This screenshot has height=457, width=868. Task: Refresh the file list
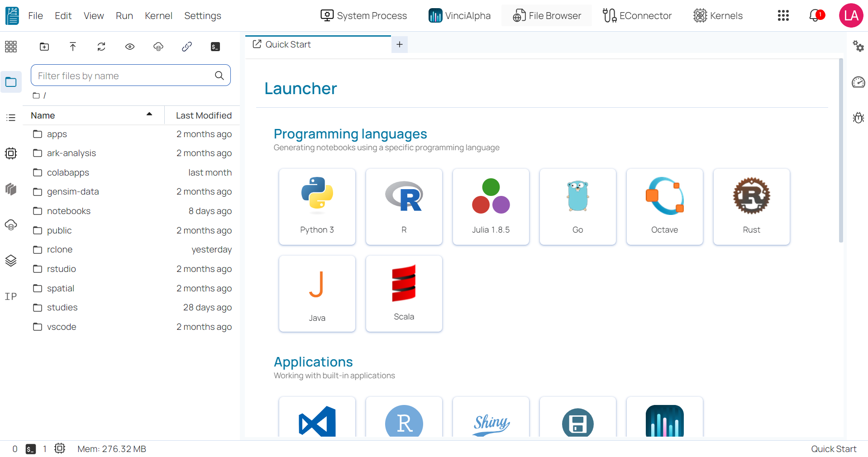point(101,47)
